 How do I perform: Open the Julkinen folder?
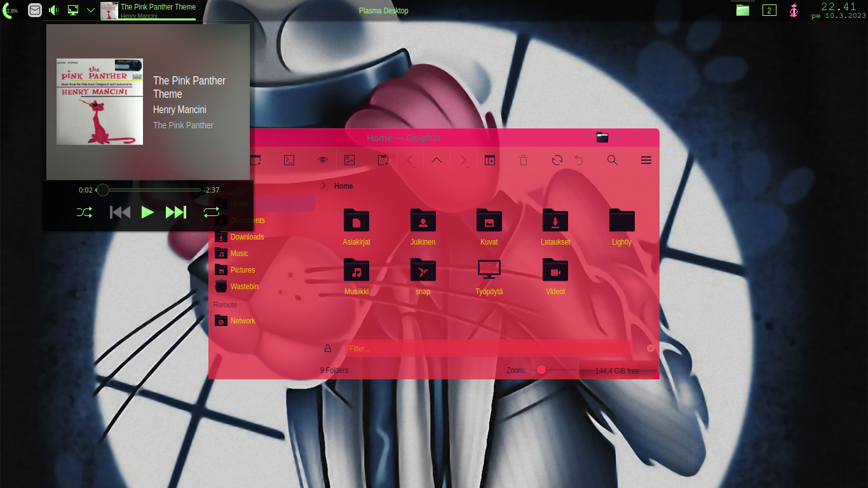423,227
